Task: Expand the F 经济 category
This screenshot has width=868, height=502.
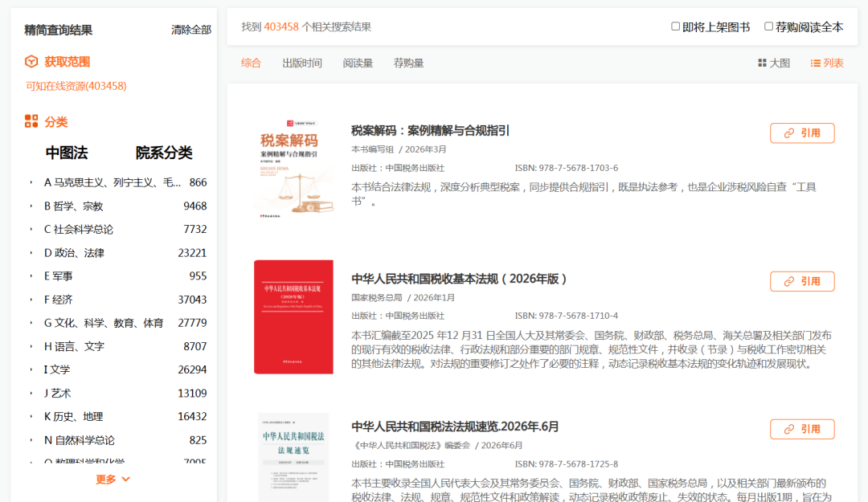Action: point(31,300)
